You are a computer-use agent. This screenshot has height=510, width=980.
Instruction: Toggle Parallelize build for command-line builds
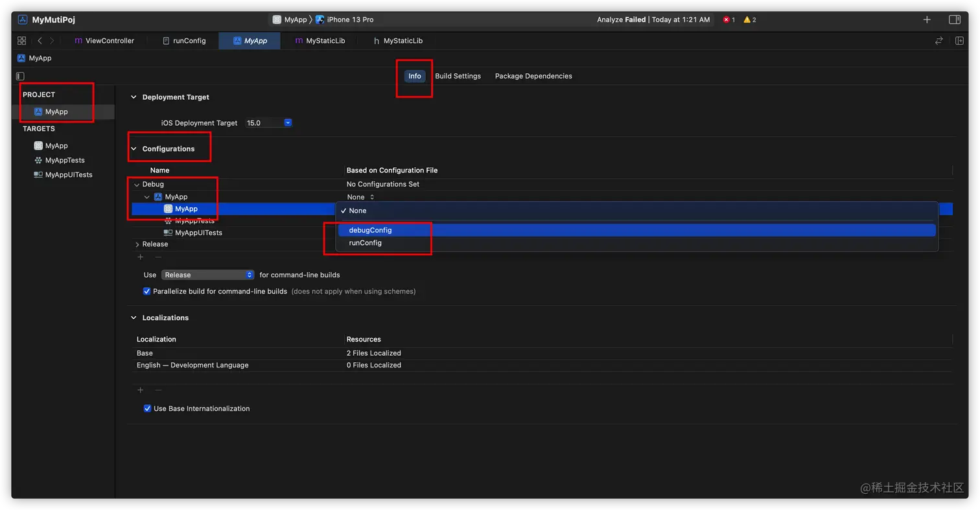(x=146, y=291)
